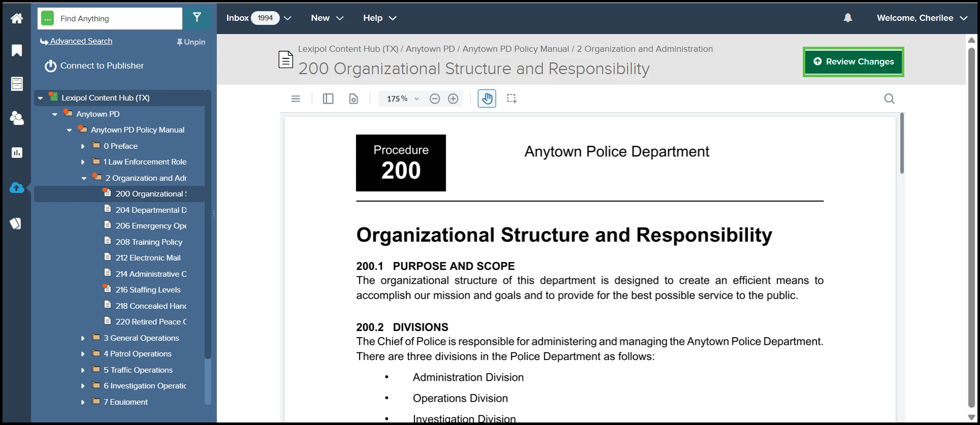Select the pan hand tool
Image resolution: width=980 pixels, height=425 pixels.
[487, 99]
